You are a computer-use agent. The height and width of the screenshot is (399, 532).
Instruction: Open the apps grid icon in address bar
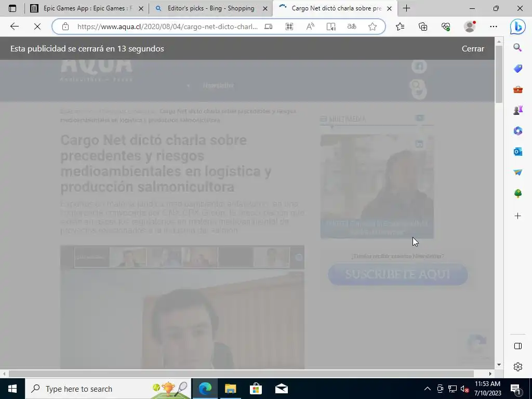point(289,26)
